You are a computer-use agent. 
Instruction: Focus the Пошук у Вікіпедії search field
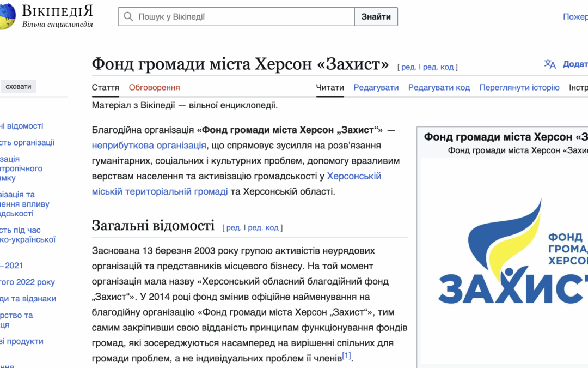(236, 16)
